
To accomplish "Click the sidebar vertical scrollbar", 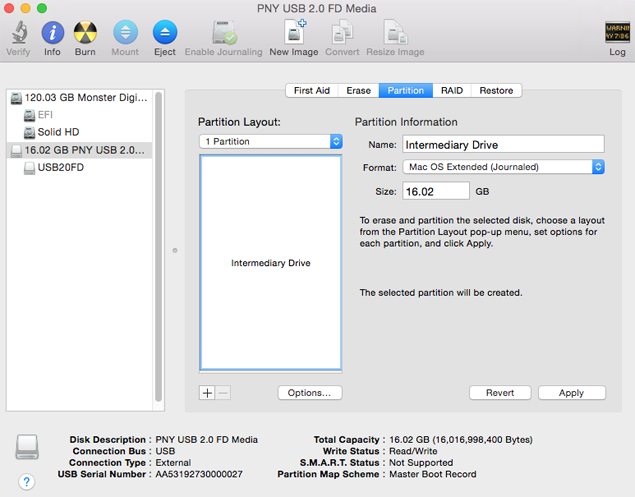I will (x=158, y=246).
